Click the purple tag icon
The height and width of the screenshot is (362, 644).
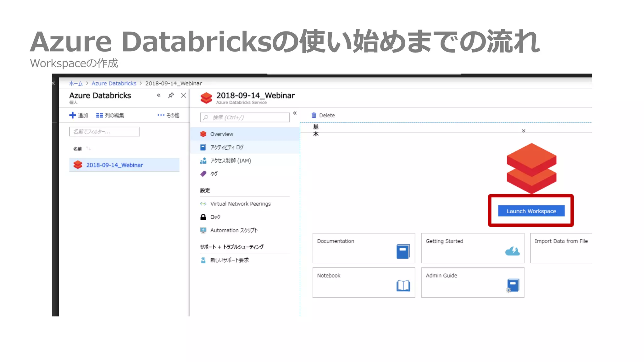[x=203, y=174]
